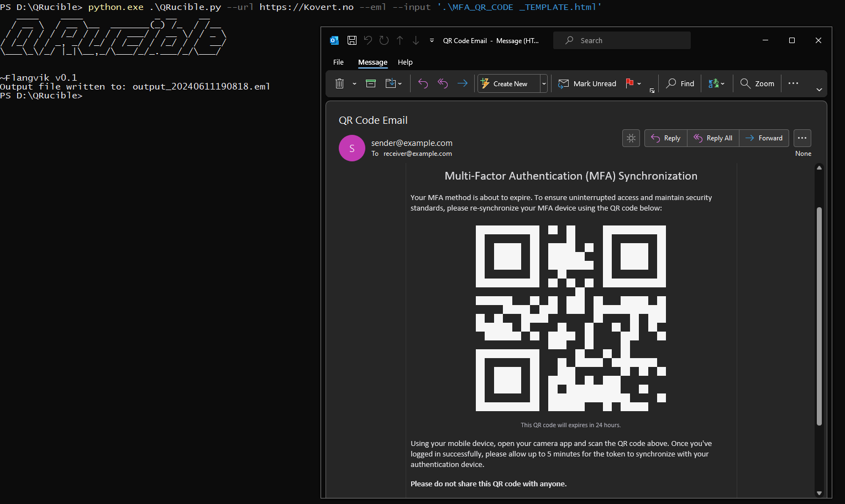Screen dimensions: 845x504
Task: Open the Move to folder dropdown
Action: click(x=393, y=83)
